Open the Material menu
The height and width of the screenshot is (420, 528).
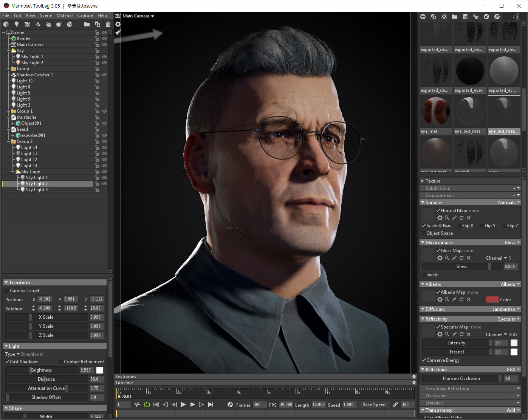[x=64, y=15]
